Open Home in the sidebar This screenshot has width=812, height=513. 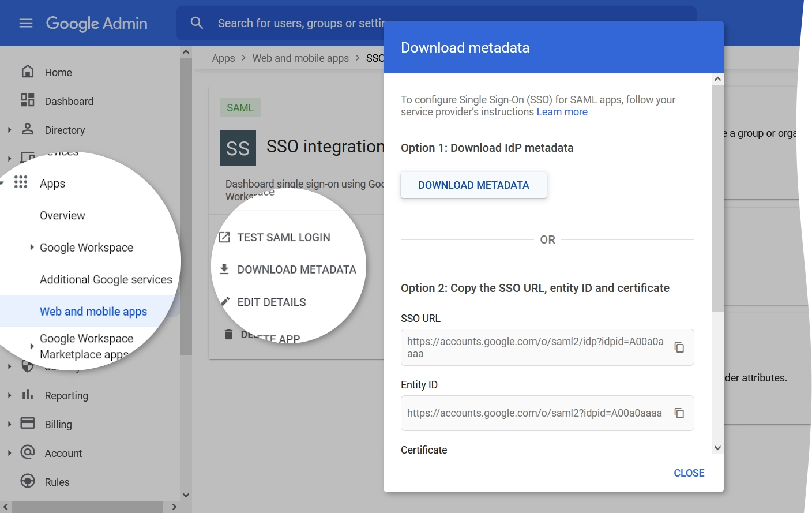(58, 72)
